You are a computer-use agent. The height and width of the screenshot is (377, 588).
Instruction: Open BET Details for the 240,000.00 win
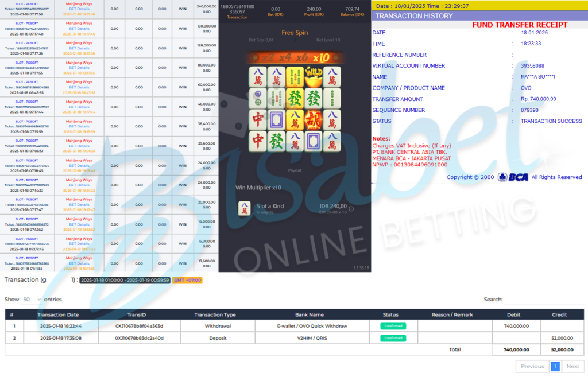[79, 9]
